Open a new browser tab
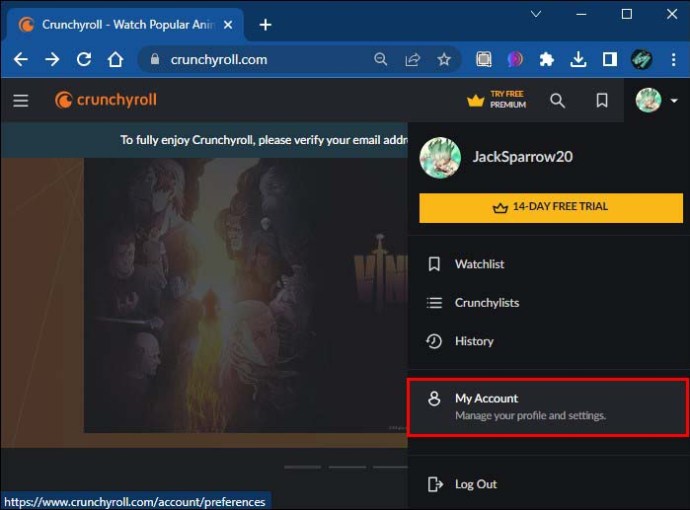This screenshot has width=690, height=510. coord(265,24)
